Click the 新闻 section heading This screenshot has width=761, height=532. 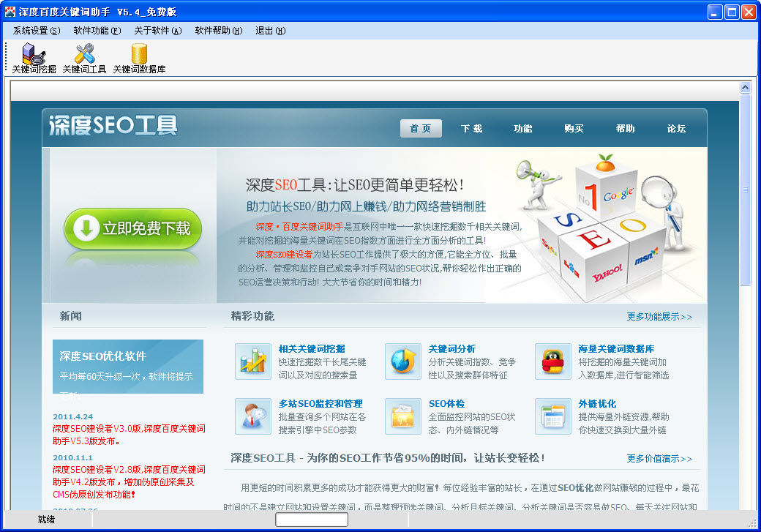click(71, 316)
